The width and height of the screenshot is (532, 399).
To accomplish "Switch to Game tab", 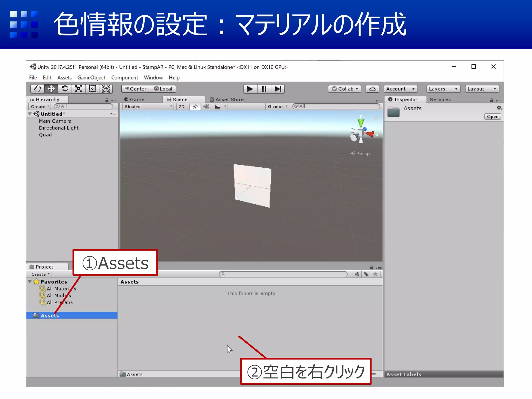I will click(x=135, y=99).
